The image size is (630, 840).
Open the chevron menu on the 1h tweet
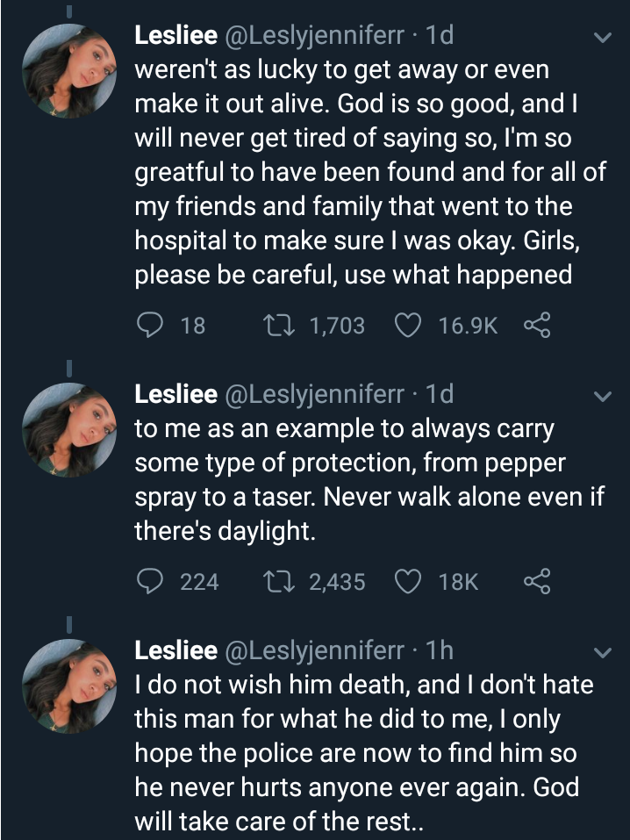tap(602, 653)
